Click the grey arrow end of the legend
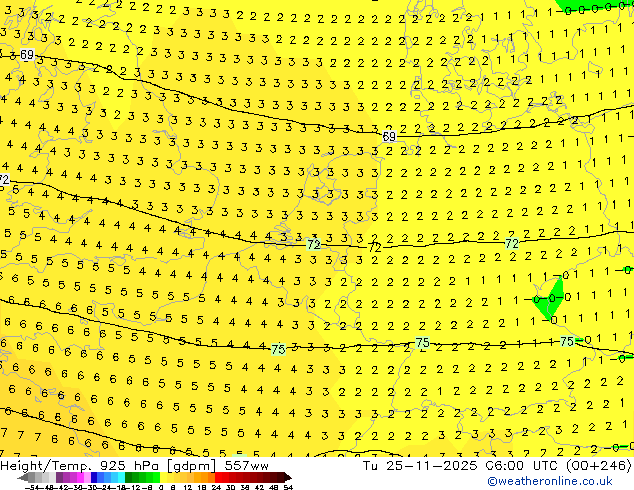The width and height of the screenshot is (634, 490). click(x=23, y=477)
